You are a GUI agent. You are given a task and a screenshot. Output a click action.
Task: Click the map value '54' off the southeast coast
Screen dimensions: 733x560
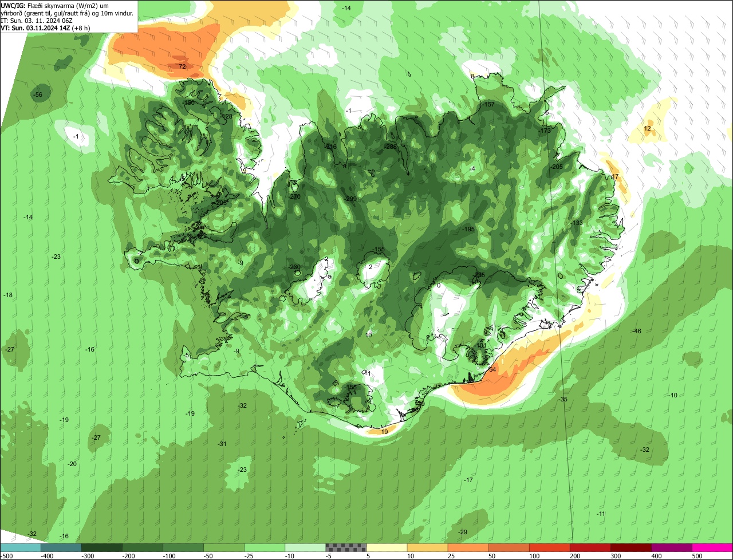[492, 369]
